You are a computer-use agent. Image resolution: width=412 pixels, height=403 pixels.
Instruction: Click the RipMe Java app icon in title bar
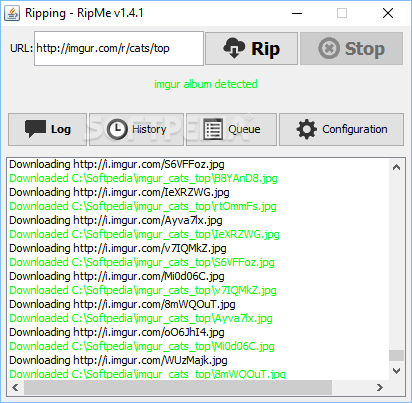[x=12, y=13]
